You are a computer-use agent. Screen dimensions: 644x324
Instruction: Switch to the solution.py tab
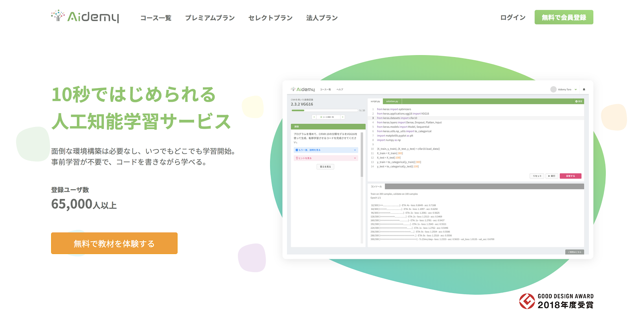(x=392, y=101)
